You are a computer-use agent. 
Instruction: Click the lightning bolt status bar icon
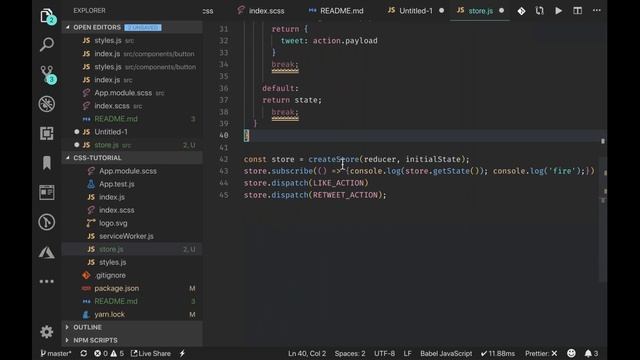point(182,353)
